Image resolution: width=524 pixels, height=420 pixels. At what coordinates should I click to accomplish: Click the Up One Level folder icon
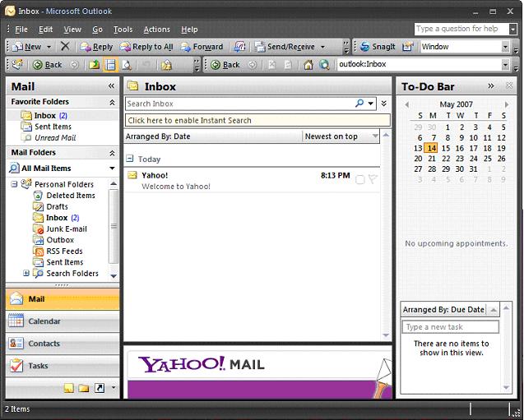(95, 64)
